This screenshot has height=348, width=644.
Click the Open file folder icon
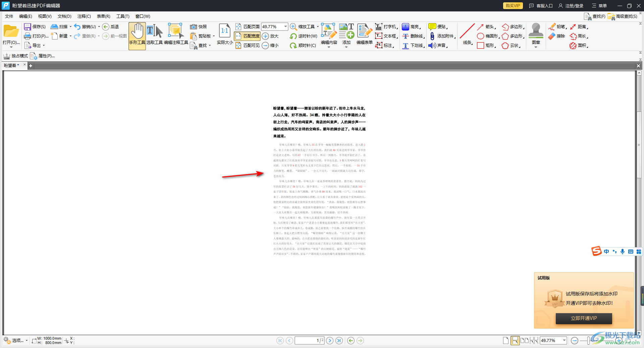tap(11, 31)
